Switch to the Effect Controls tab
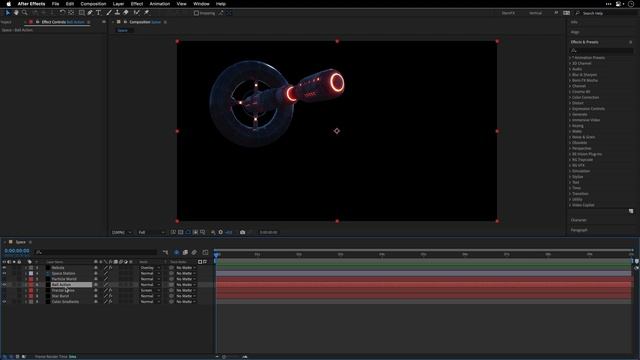The image size is (640, 360). [x=63, y=22]
